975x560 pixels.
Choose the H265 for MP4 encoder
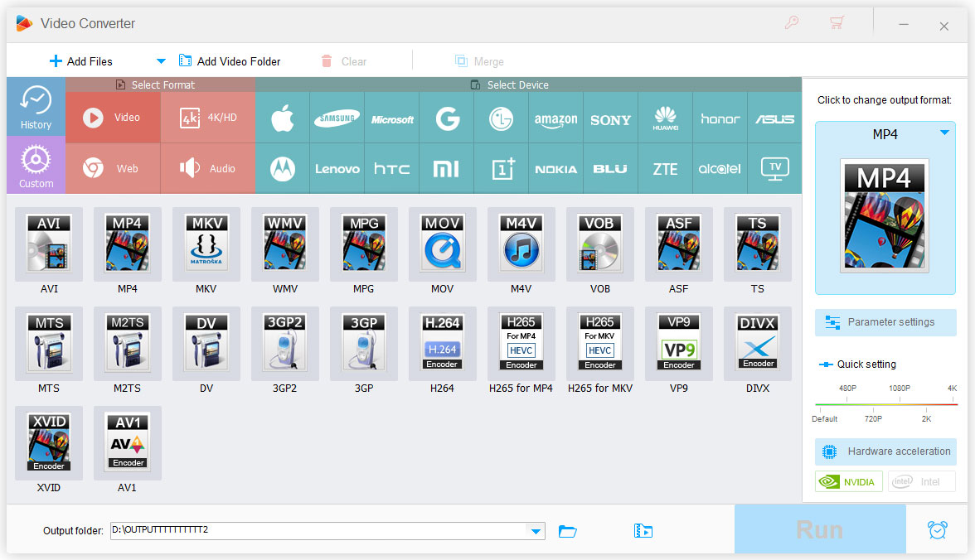coord(521,344)
